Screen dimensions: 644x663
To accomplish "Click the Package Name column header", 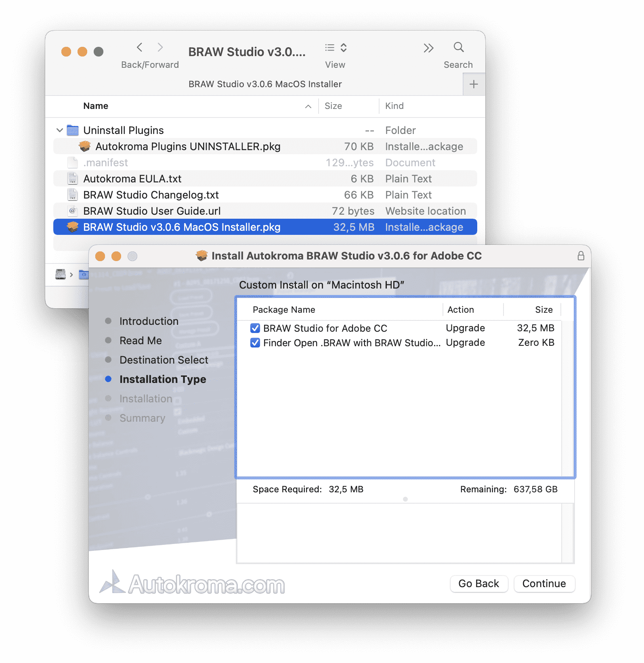I will pyautogui.click(x=284, y=310).
